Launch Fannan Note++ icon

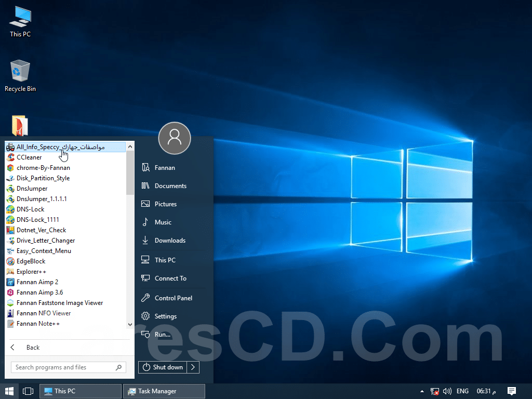pyautogui.click(x=10, y=324)
